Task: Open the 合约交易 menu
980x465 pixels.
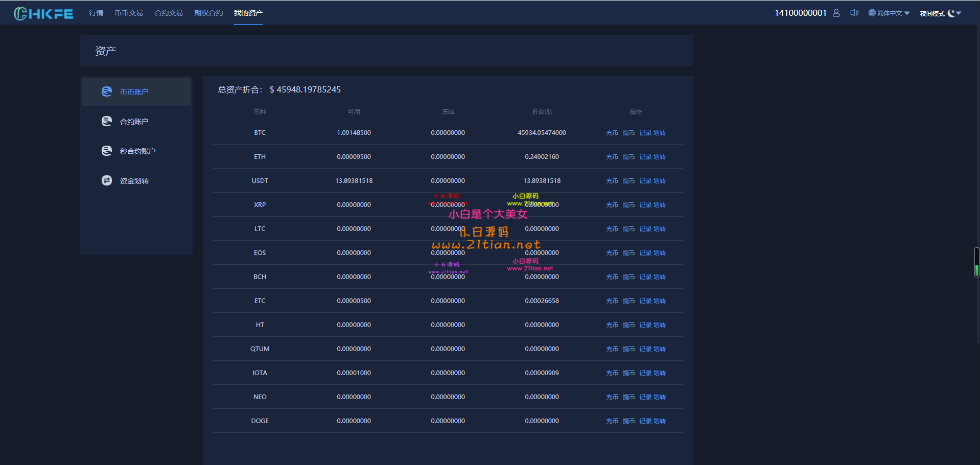Action: [169, 13]
